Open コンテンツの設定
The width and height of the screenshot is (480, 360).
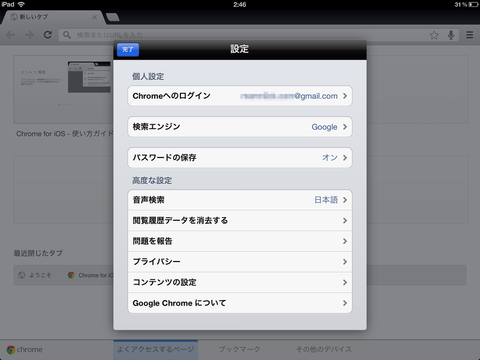point(240,283)
